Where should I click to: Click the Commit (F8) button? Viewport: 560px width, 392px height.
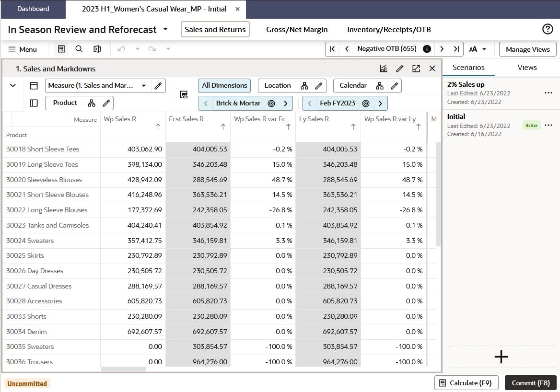530,383
